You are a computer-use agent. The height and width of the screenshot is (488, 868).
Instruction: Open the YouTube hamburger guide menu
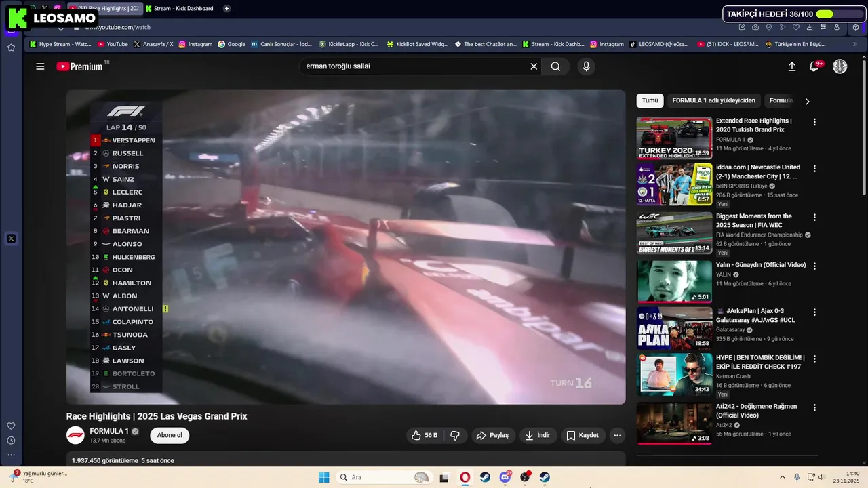point(40,66)
